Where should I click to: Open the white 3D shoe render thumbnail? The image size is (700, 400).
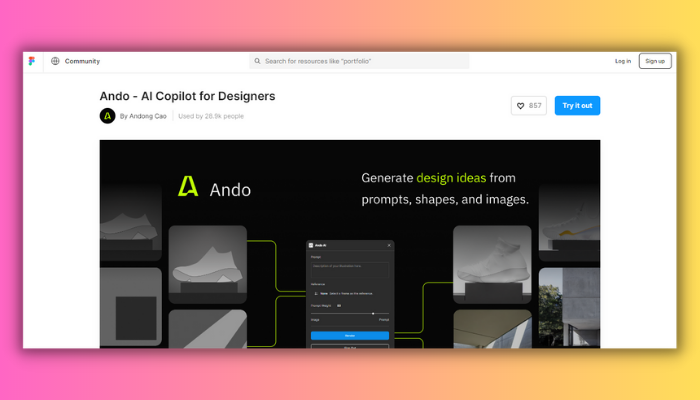click(492, 264)
